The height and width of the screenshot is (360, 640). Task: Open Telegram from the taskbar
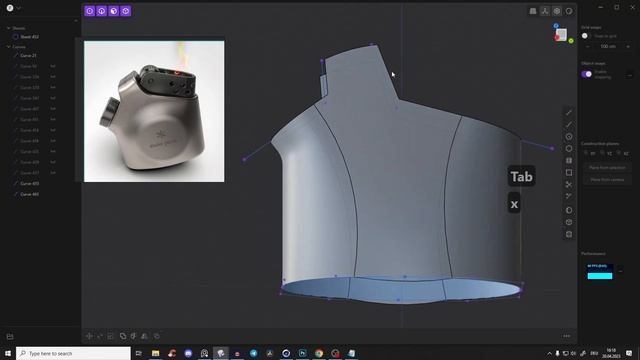click(x=253, y=353)
